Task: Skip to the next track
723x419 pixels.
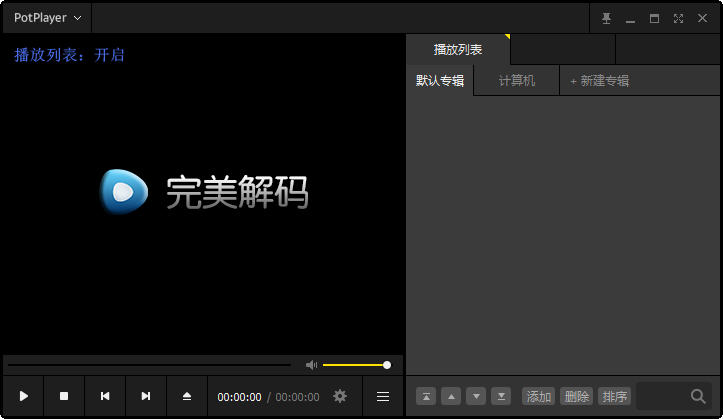Action: [x=146, y=396]
